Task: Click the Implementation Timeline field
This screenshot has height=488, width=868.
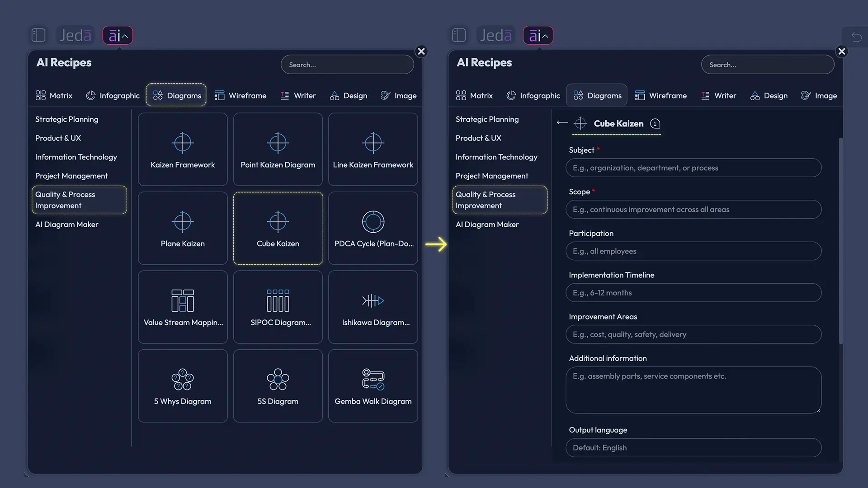Action: point(693,293)
